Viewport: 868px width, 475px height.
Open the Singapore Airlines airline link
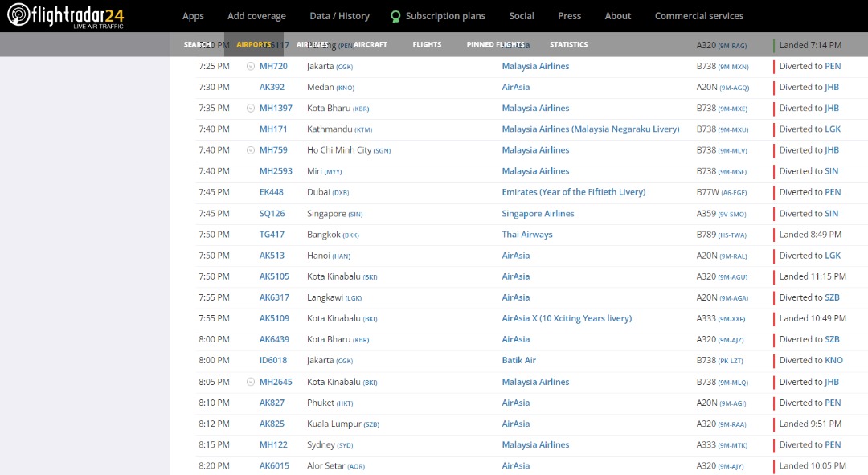[538, 213]
